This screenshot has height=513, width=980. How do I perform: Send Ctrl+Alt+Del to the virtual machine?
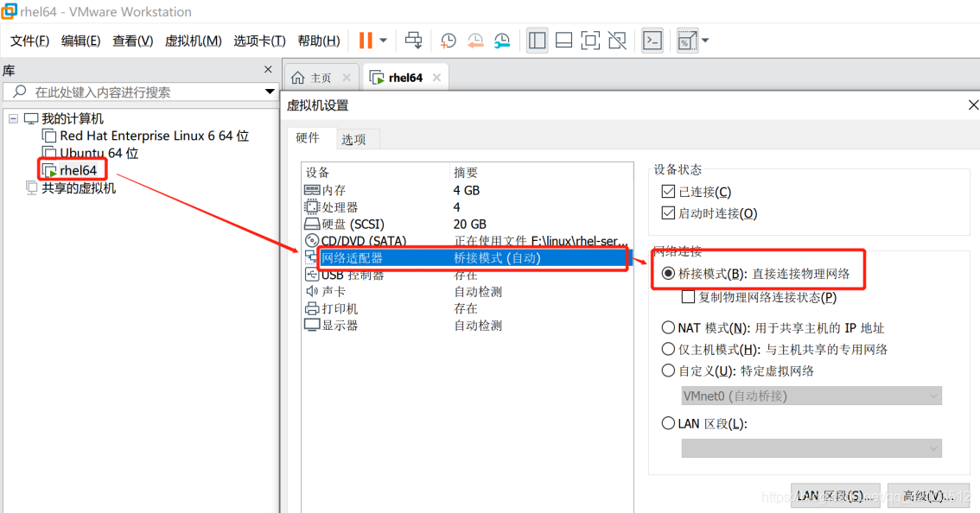click(413, 41)
